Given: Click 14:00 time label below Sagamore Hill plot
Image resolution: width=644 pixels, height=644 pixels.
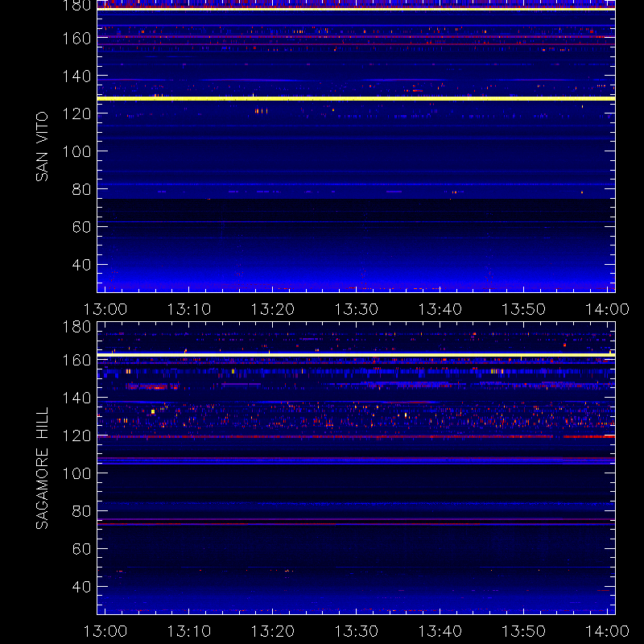Looking at the screenshot, I should tap(607, 631).
